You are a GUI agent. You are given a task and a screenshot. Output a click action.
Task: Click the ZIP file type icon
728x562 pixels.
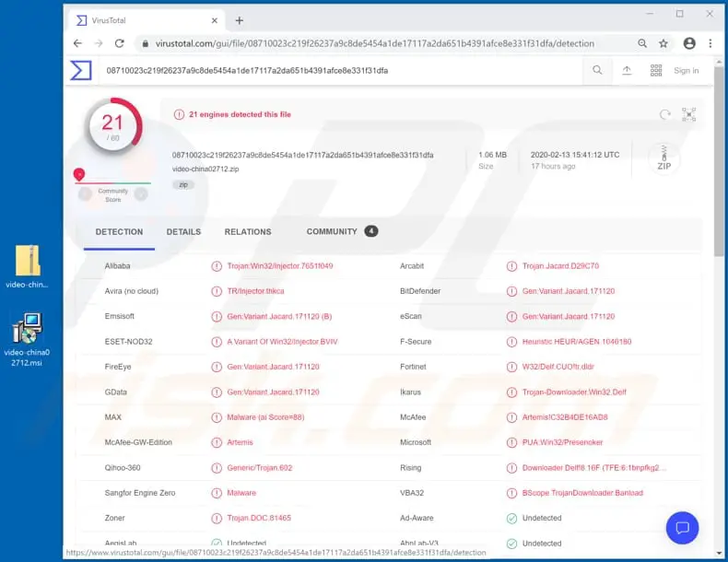pos(663,158)
